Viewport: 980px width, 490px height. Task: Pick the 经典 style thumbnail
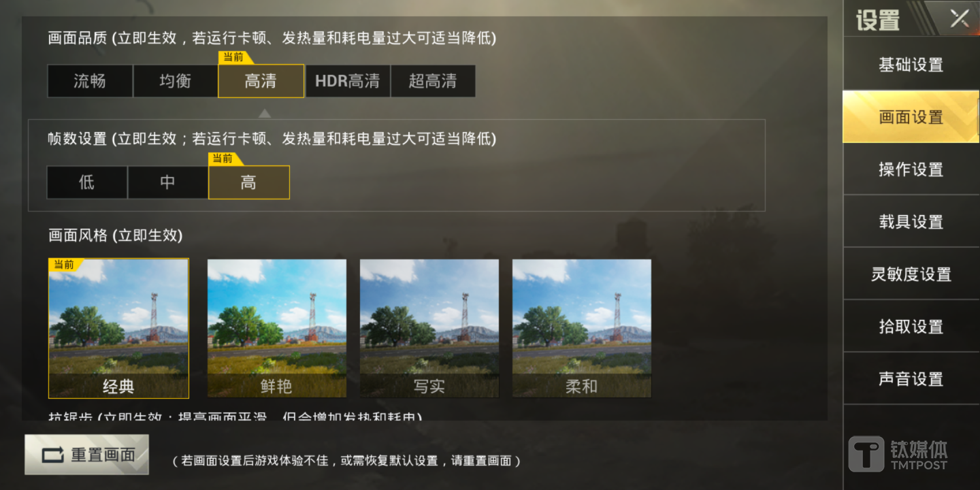(x=118, y=328)
